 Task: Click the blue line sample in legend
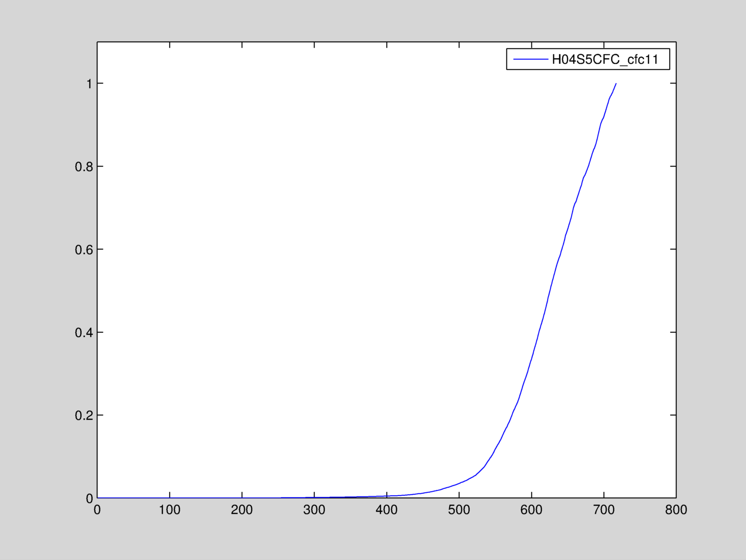pos(530,60)
